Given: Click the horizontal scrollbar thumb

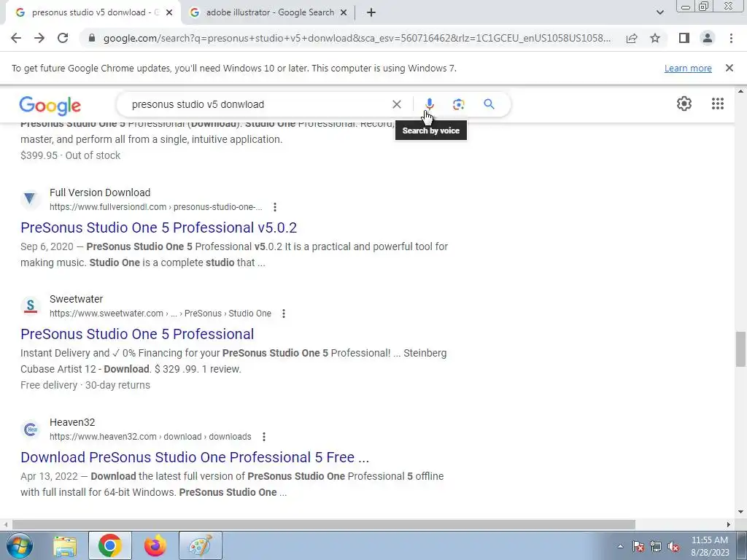Looking at the screenshot, I should [x=323, y=524].
